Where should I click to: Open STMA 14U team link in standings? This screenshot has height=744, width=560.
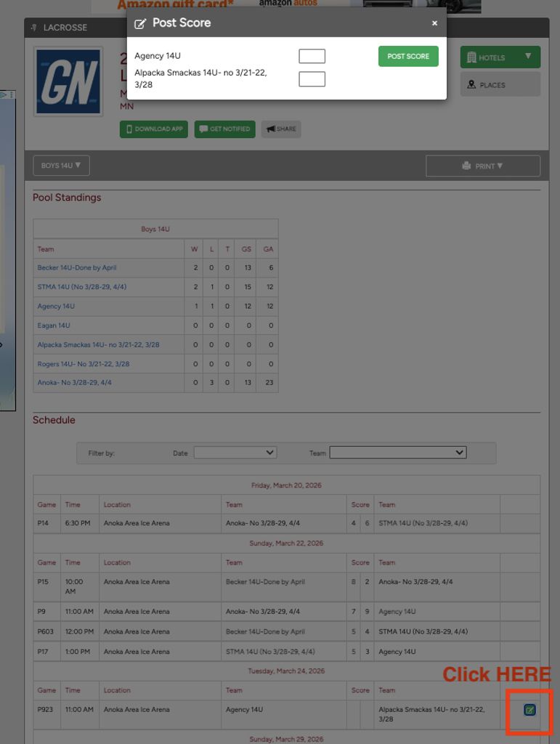81,287
